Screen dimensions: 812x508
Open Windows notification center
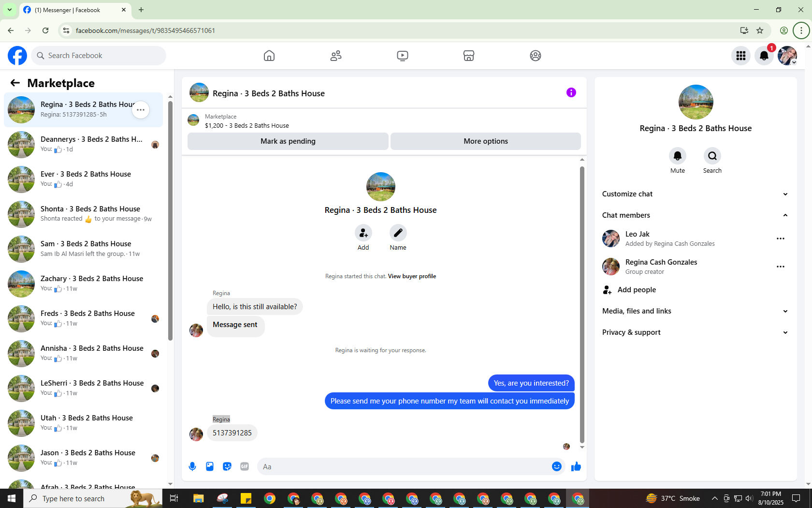tap(796, 498)
